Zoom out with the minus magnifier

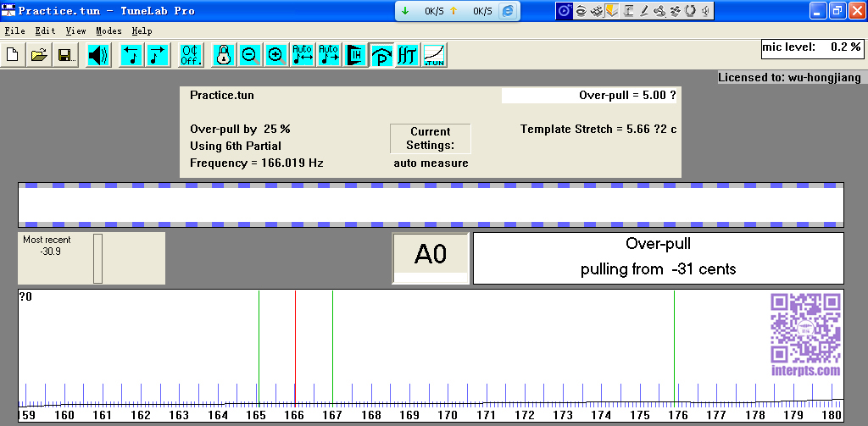[x=250, y=55]
